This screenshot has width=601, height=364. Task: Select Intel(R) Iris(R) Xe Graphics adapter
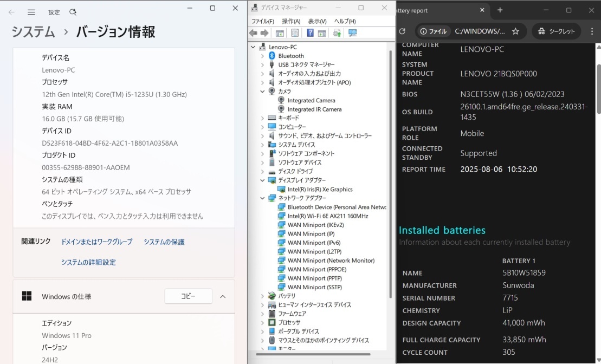pyautogui.click(x=320, y=189)
